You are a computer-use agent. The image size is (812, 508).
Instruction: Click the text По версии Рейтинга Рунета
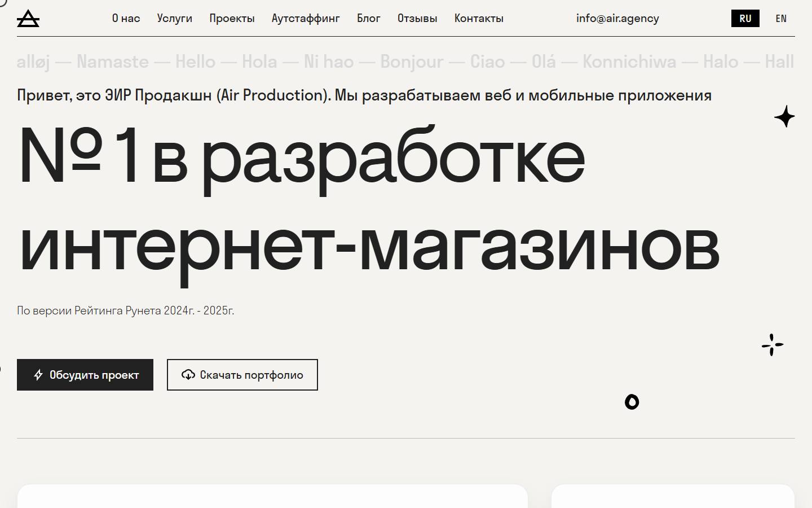(125, 310)
